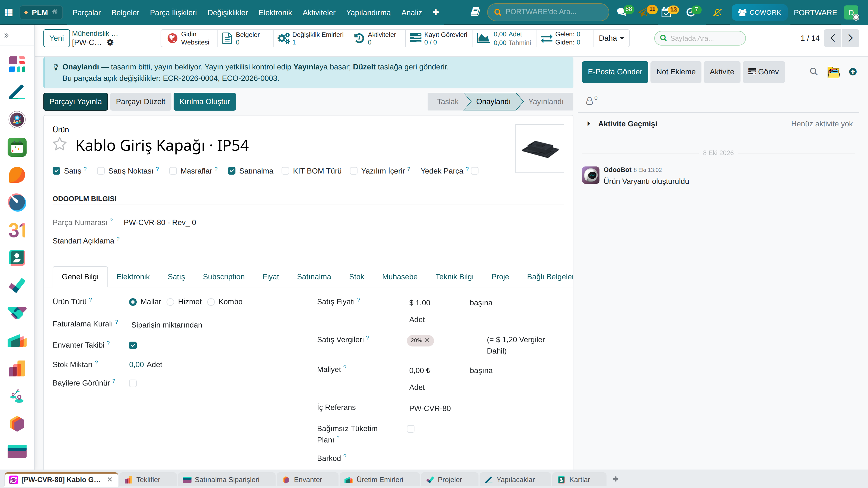Uncheck the Envanter Takibi checkbox
The image size is (868, 488).
(133, 345)
